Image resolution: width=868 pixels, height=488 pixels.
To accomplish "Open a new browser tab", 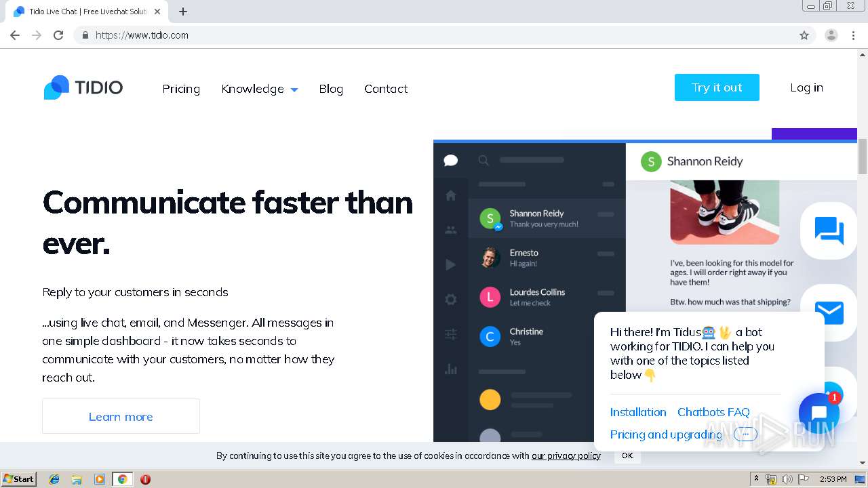I will tap(183, 12).
